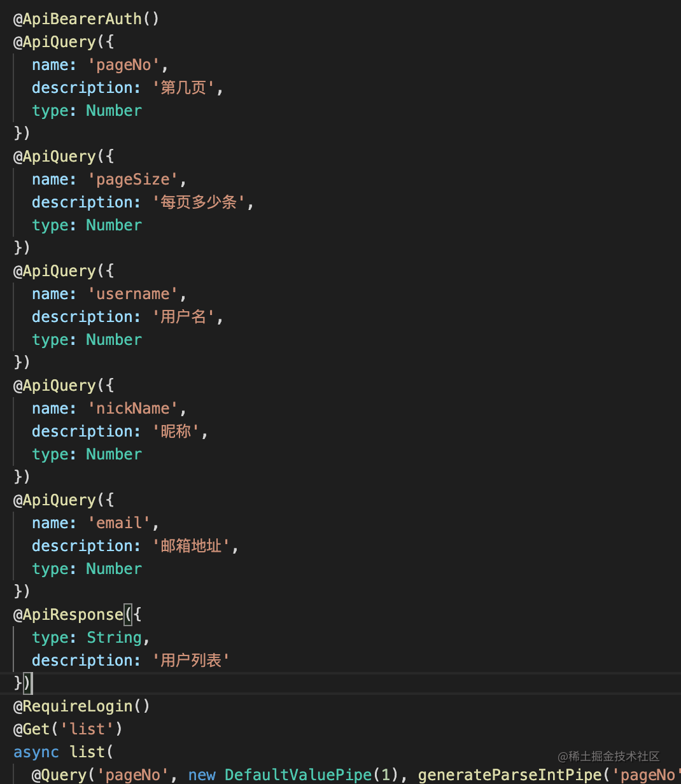
Task: Click the async keyword
Action: click(x=36, y=752)
